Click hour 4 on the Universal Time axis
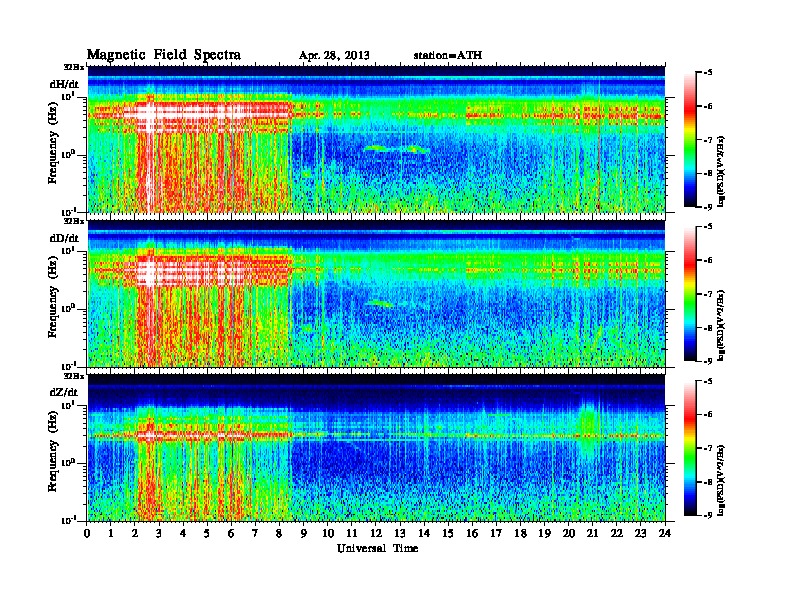This screenshot has width=792, height=612. click(183, 533)
